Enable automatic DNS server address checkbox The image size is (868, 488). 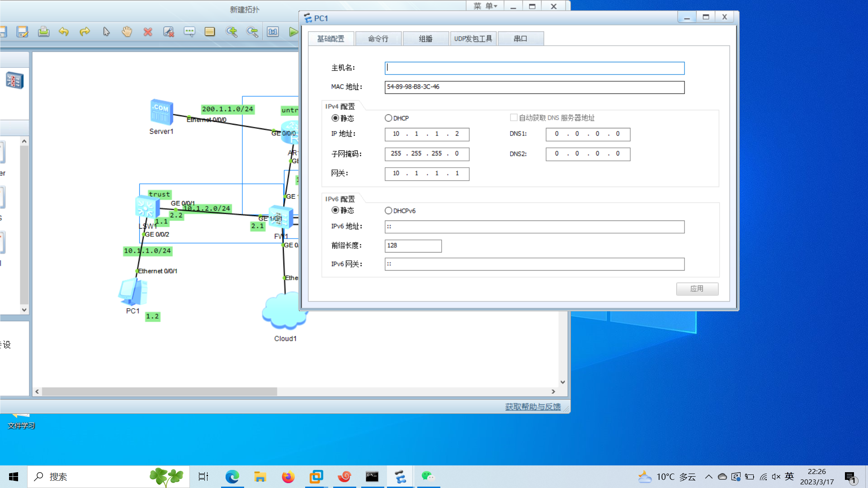(x=514, y=117)
